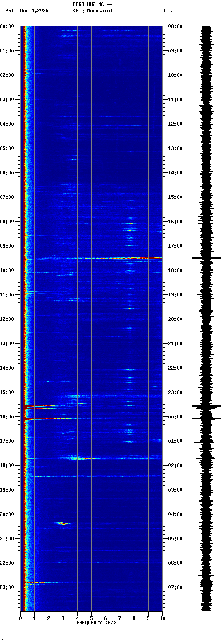Click the 15:00 label on PST axis
This screenshot has height=644, width=224.
(7, 392)
